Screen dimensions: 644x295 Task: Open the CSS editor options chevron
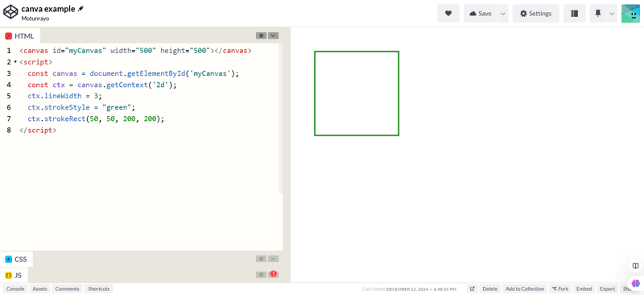tap(274, 259)
